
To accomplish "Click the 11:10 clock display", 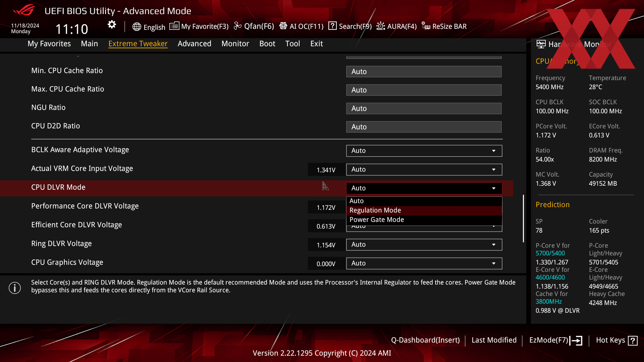I will point(71,29).
